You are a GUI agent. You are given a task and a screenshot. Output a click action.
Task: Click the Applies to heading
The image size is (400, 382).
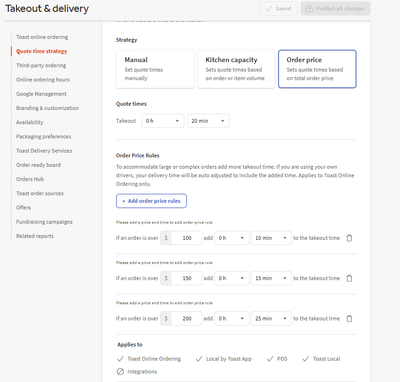coord(130,345)
